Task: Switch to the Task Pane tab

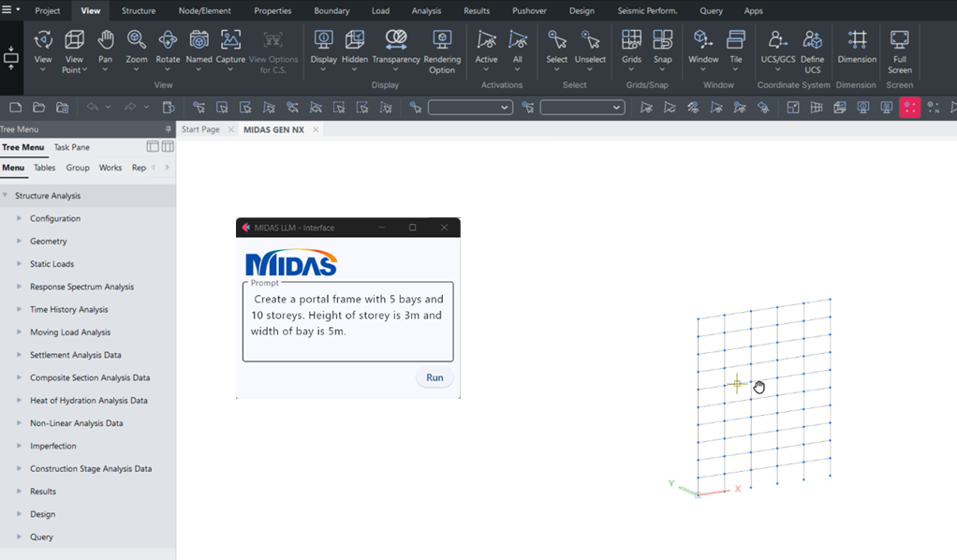Action: [72, 147]
